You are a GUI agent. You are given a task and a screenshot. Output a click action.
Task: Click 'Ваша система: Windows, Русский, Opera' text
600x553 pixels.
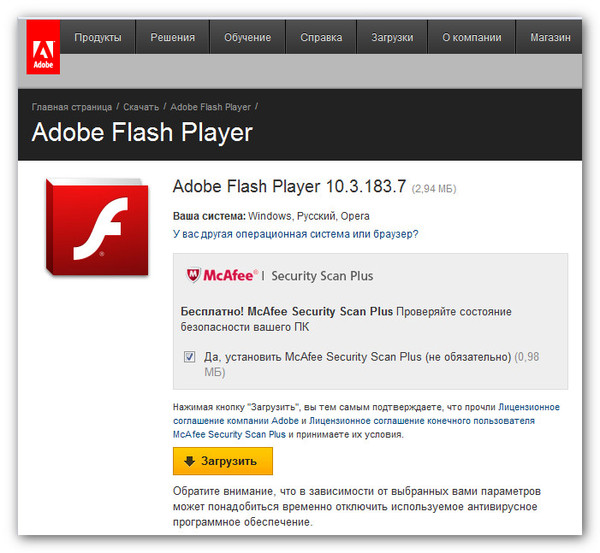click(271, 216)
